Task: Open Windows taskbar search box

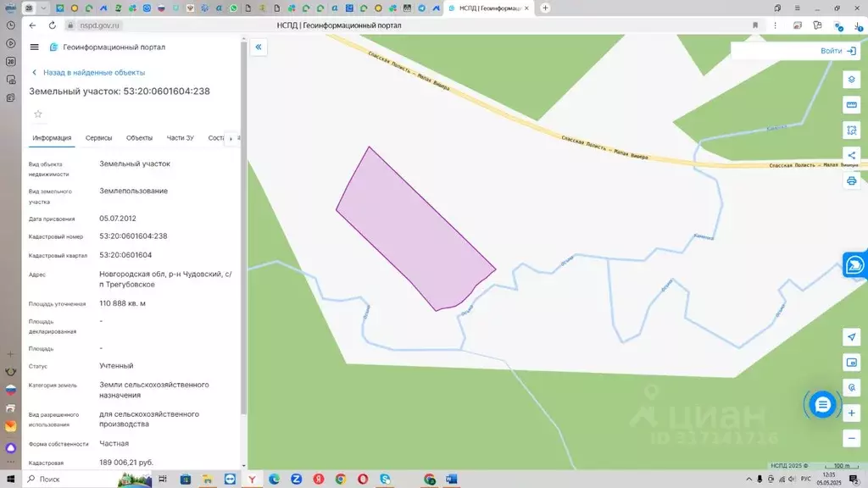Action: (68, 480)
